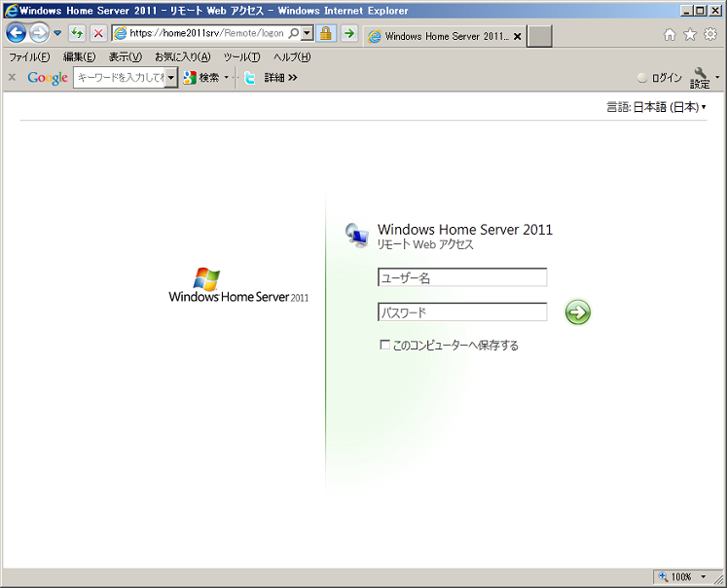Open the ツール(T) menu
The width and height of the screenshot is (727, 588).
(241, 57)
